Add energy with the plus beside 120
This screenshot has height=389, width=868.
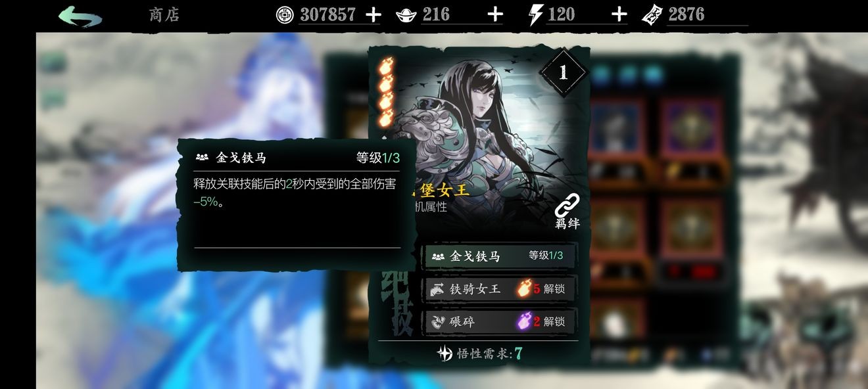(619, 14)
